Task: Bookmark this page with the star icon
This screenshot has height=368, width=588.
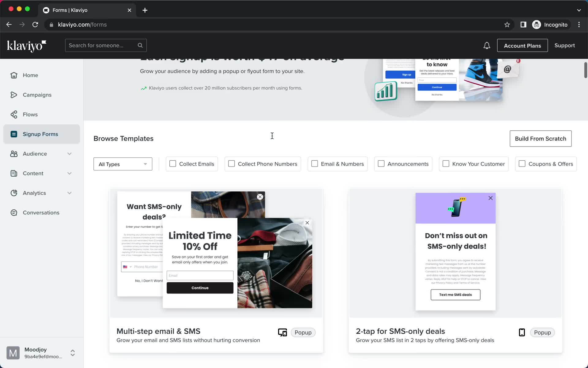Action: click(x=507, y=25)
